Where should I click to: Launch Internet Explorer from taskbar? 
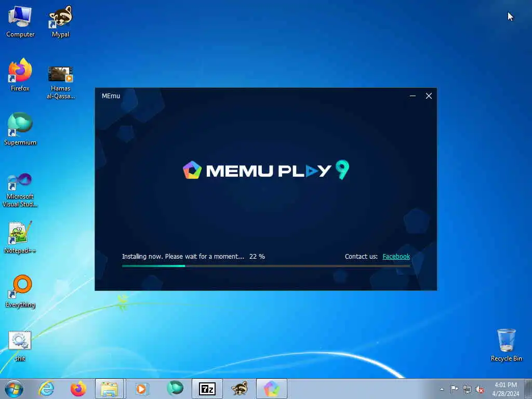[46, 389]
